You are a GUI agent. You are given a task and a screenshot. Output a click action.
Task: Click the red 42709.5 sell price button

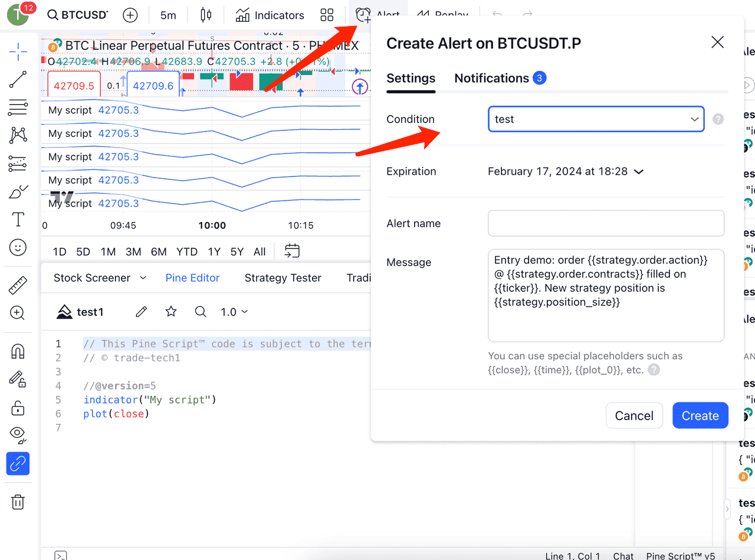(x=74, y=86)
